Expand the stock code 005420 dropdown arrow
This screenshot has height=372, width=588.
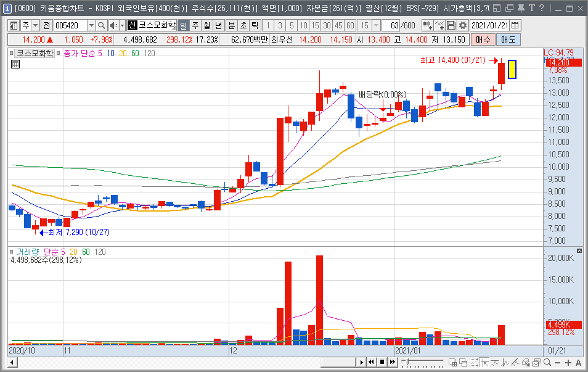point(91,25)
